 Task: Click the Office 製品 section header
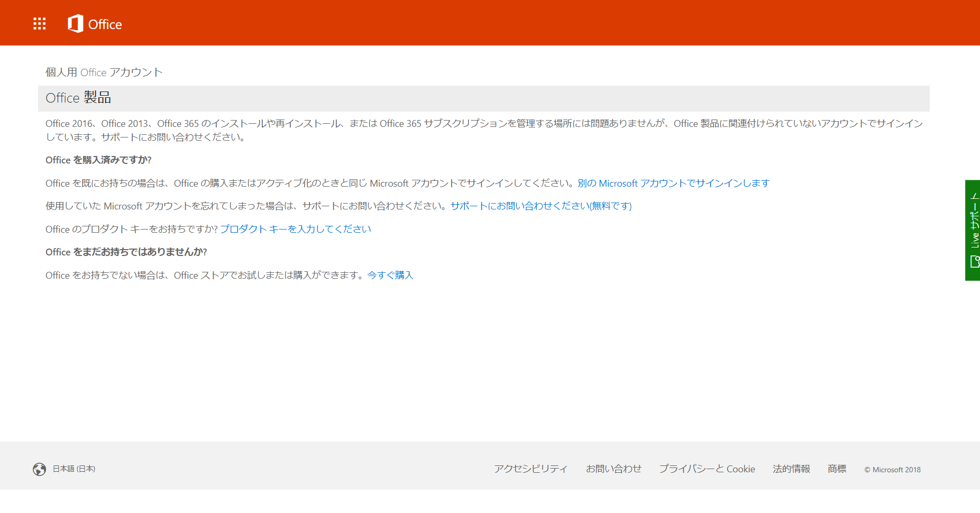click(484, 98)
